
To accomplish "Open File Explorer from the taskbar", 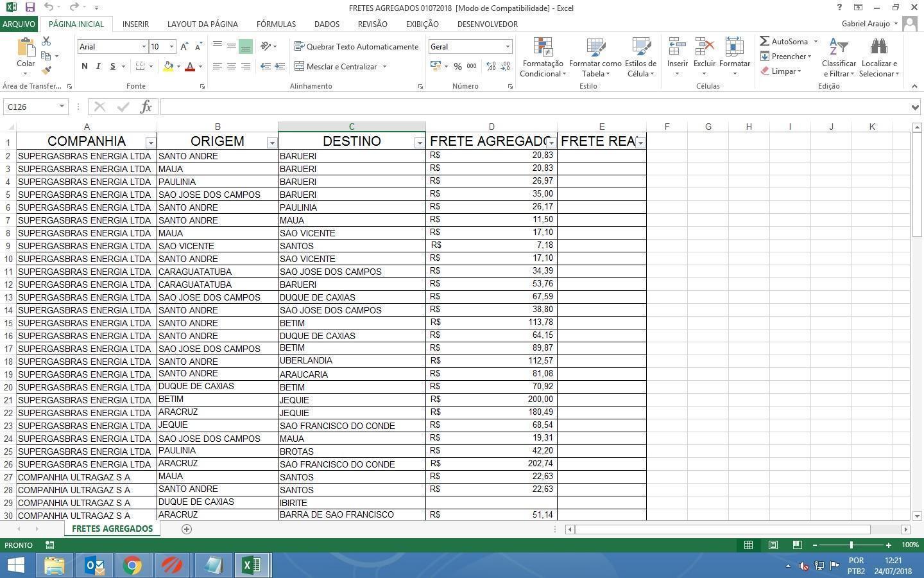I will (x=55, y=565).
